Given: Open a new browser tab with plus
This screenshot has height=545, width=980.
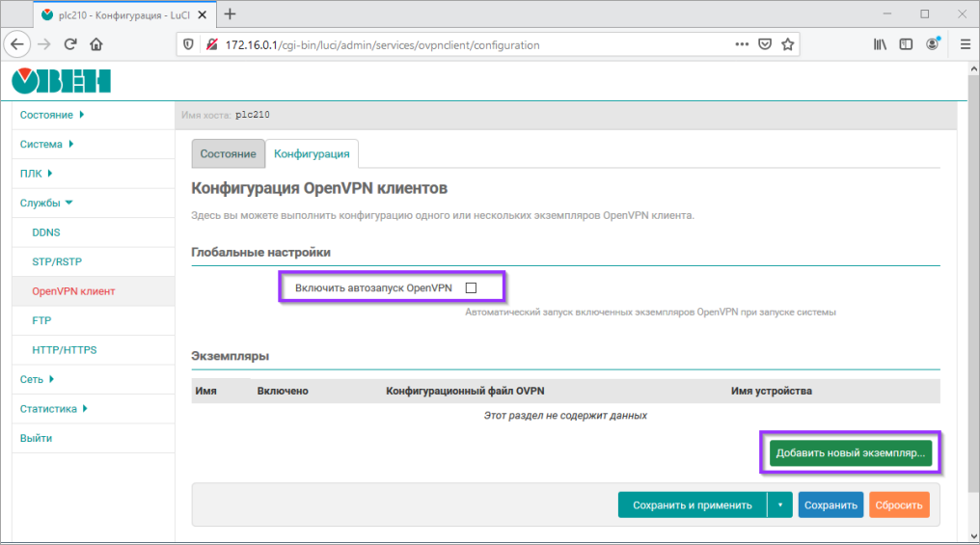Looking at the screenshot, I should click(231, 14).
